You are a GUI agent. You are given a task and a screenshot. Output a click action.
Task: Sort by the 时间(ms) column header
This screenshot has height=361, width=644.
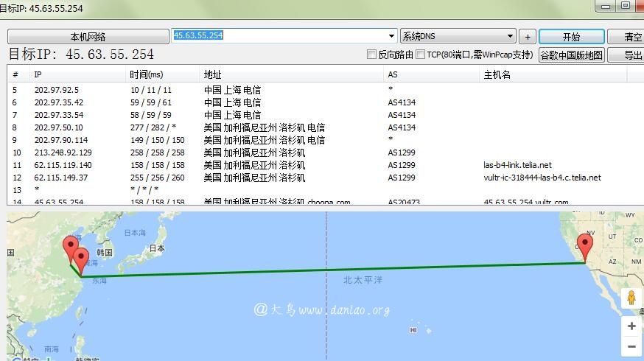click(162, 74)
